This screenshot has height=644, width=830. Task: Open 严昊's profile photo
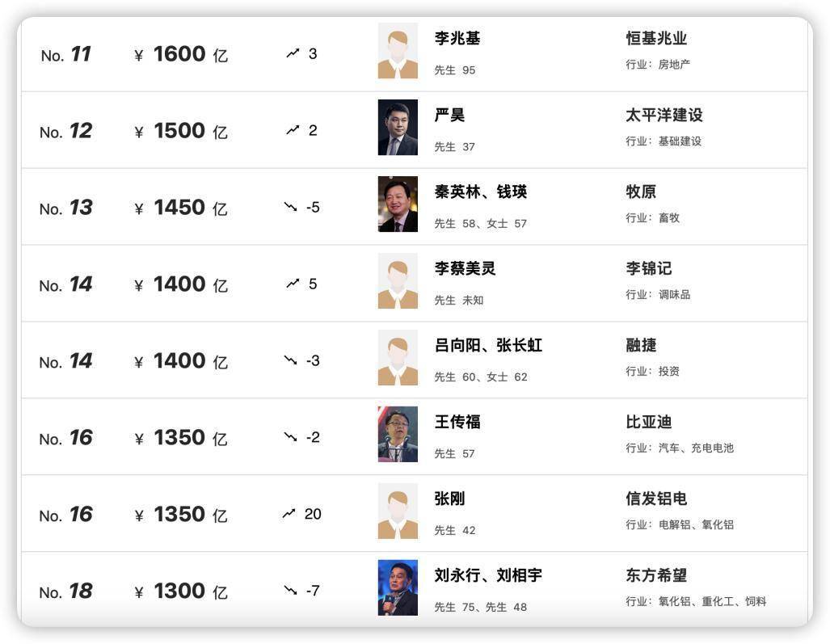(x=398, y=128)
